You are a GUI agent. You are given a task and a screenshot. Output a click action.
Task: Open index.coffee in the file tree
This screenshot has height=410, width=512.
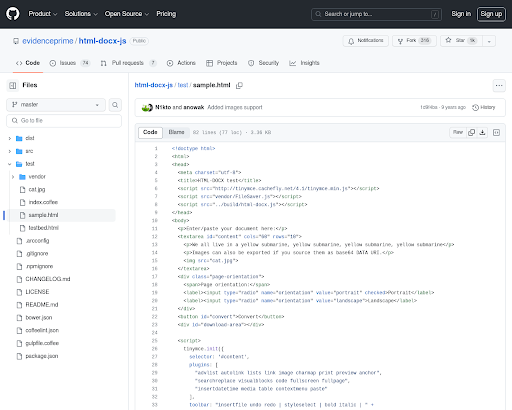43,202
